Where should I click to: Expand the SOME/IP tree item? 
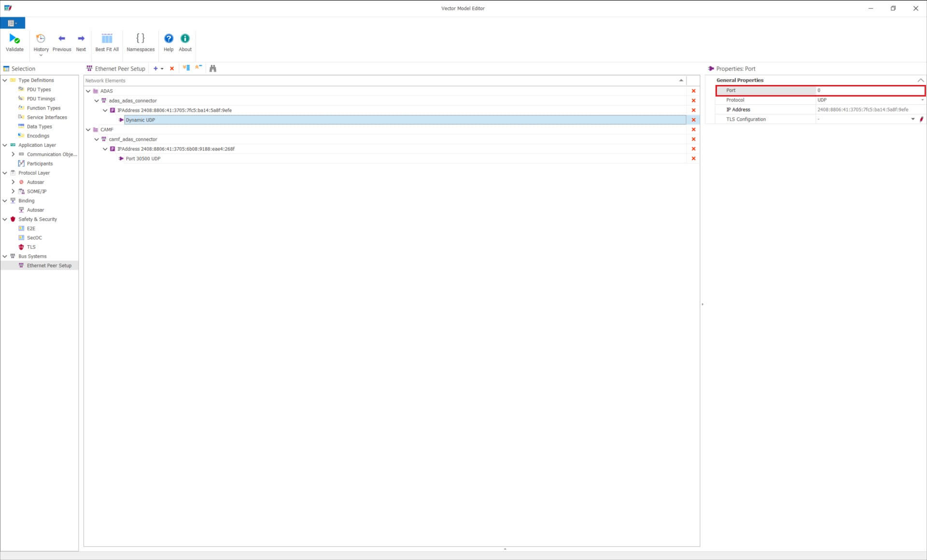pos(13,191)
